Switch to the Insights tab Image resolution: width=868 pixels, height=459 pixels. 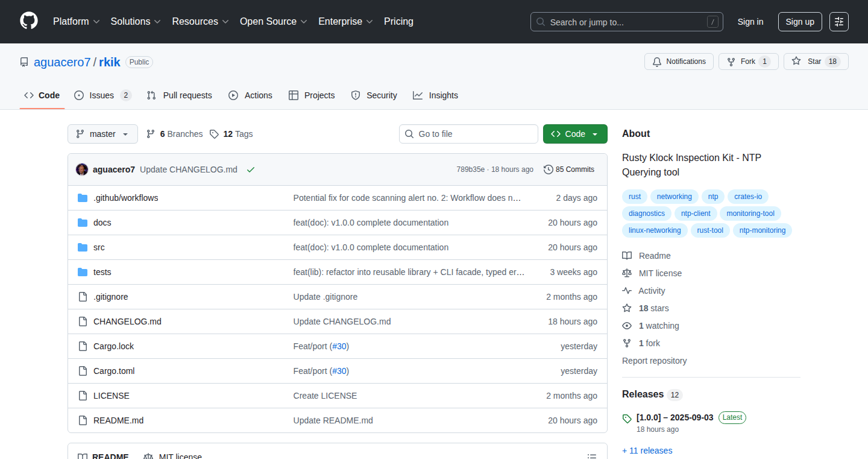click(x=435, y=95)
